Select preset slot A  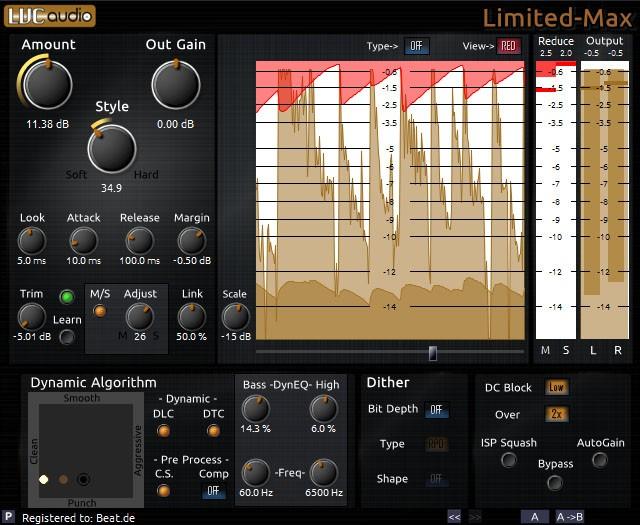tap(534, 516)
